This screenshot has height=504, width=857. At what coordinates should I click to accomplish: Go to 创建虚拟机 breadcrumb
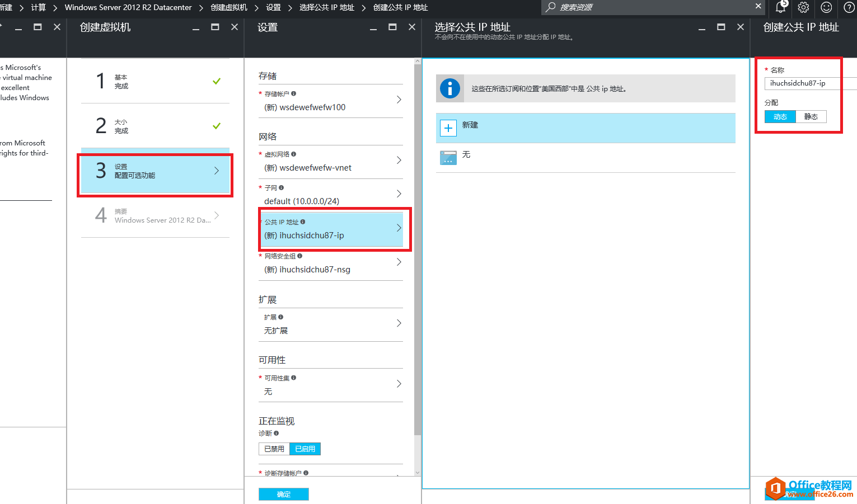click(x=229, y=7)
